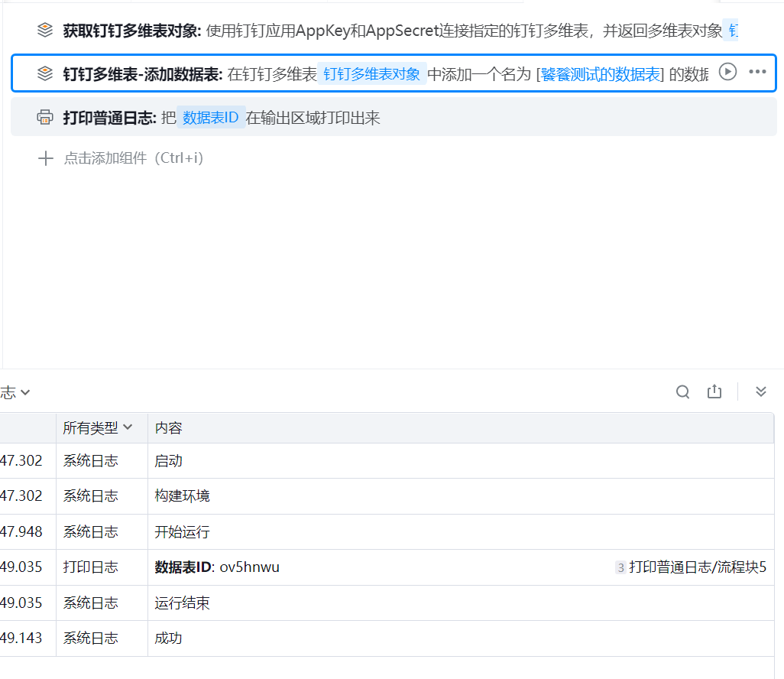The image size is (784, 679).
Task: Export logs using the share icon
Action: pyautogui.click(x=714, y=392)
